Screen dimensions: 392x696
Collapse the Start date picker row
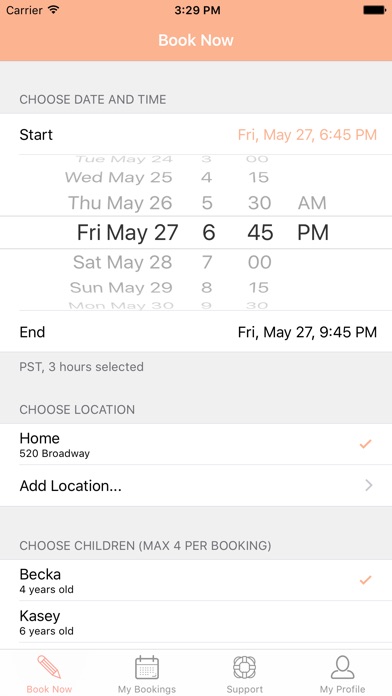click(196, 134)
